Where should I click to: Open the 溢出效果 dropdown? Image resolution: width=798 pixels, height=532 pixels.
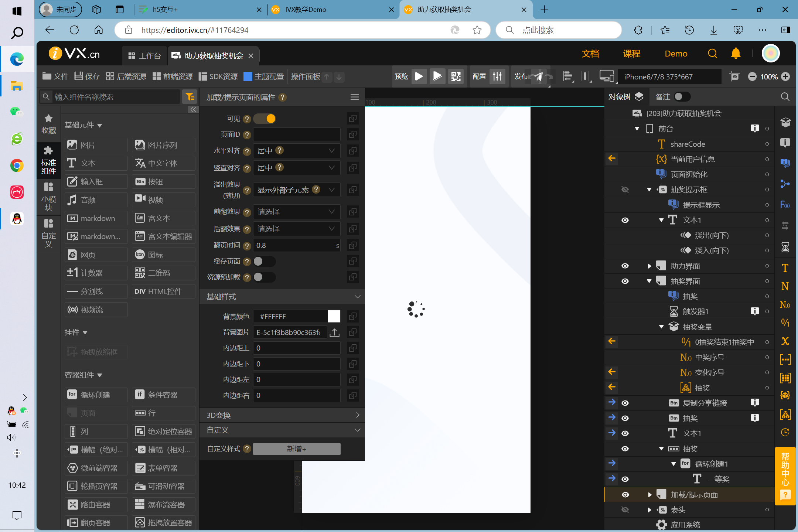click(x=297, y=190)
